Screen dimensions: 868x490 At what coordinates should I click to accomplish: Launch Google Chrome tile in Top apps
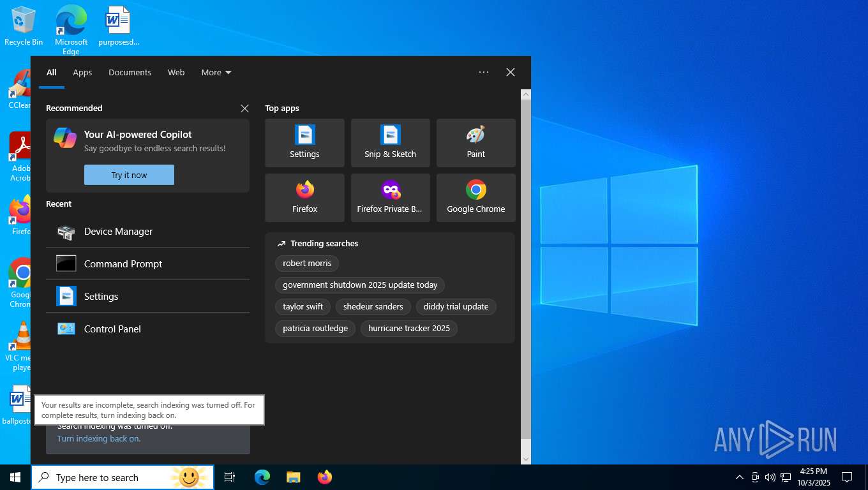point(475,198)
